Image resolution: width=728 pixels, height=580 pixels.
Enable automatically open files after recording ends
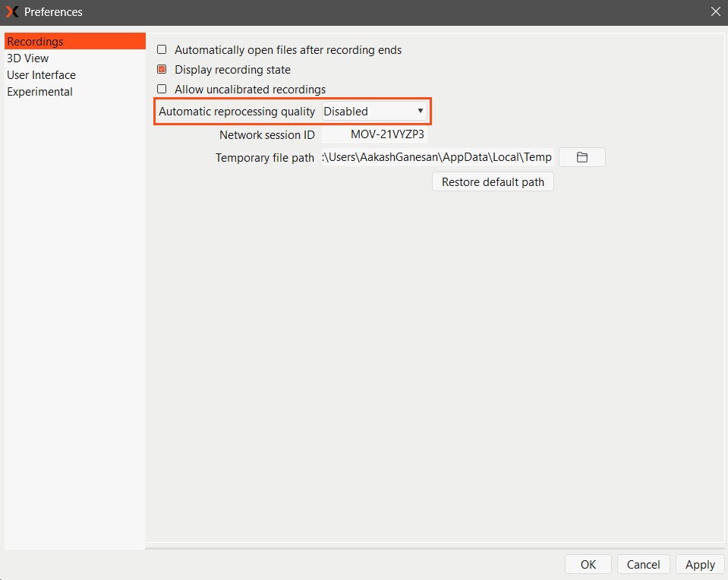pos(162,49)
